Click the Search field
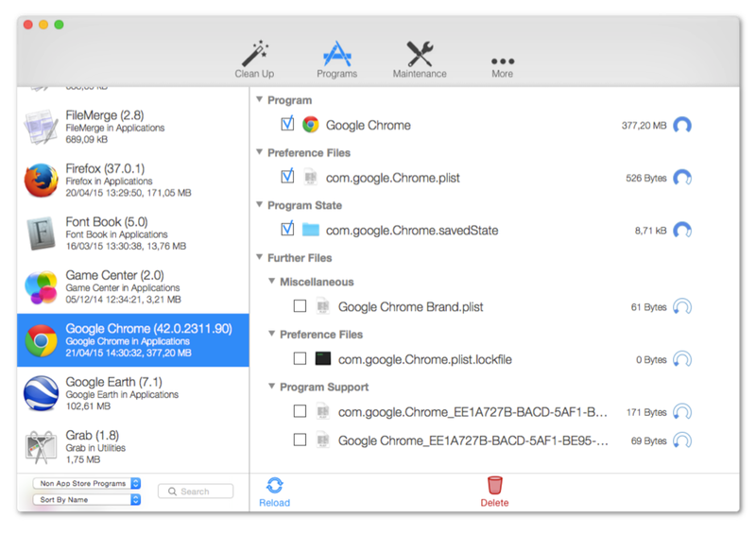The width and height of the screenshot is (756, 535). [196, 492]
